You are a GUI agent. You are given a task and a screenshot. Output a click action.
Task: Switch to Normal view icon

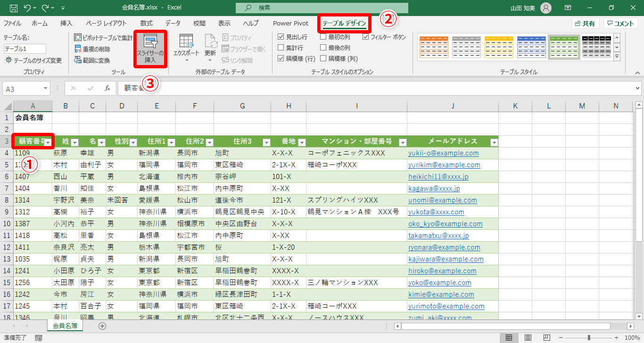click(509, 338)
